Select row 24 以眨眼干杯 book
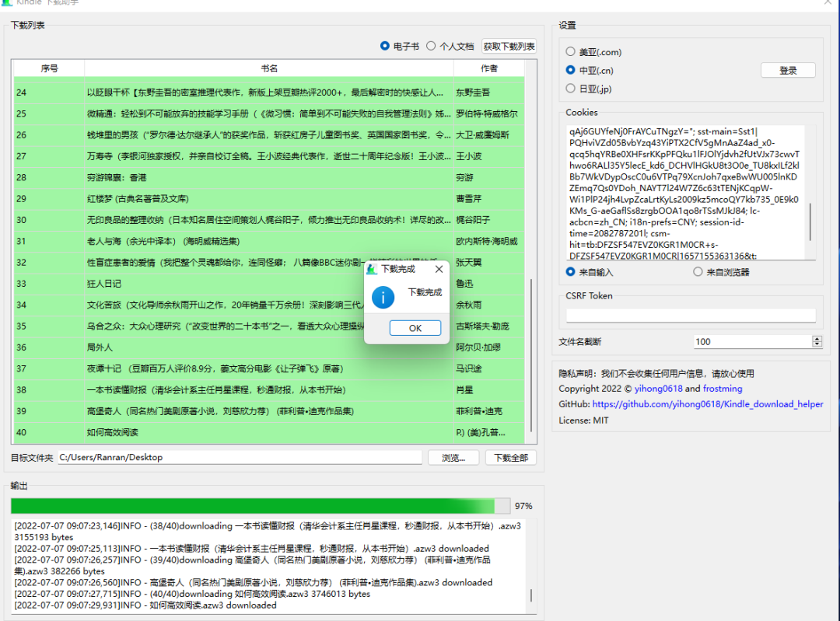 click(269, 92)
